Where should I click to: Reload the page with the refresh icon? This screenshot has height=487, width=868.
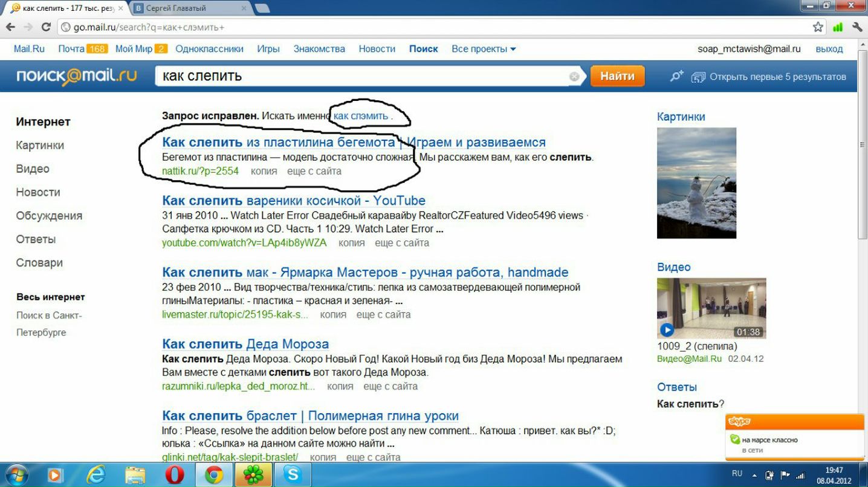tap(46, 27)
